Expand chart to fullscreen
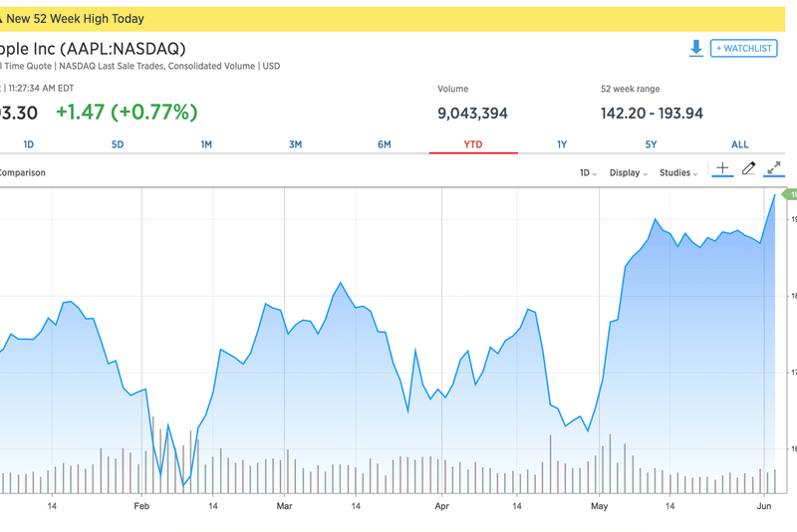The image size is (797, 532). (x=774, y=170)
